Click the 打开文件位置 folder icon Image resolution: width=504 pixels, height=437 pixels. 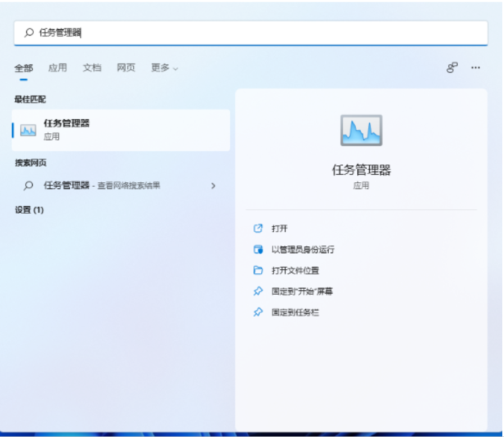tap(258, 271)
